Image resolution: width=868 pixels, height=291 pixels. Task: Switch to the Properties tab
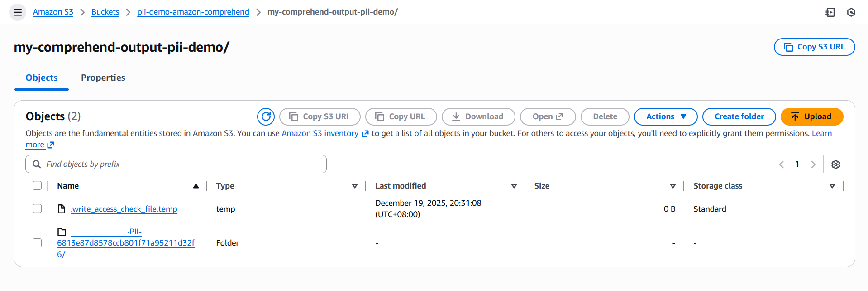click(103, 78)
